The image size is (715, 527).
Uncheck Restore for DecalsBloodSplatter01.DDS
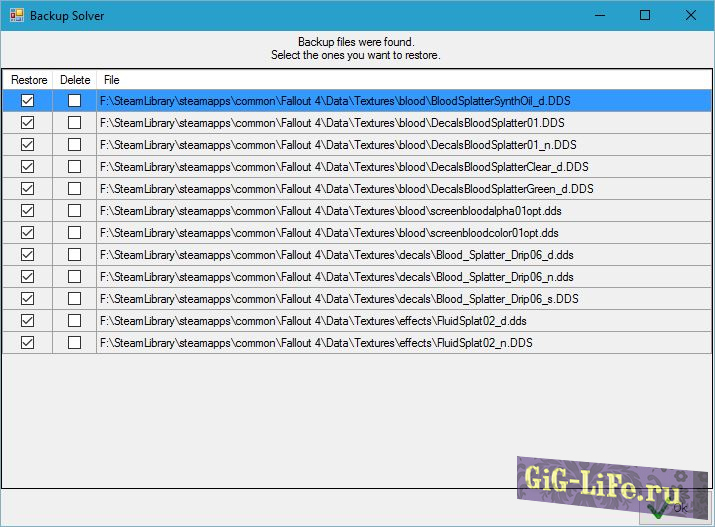[27, 122]
